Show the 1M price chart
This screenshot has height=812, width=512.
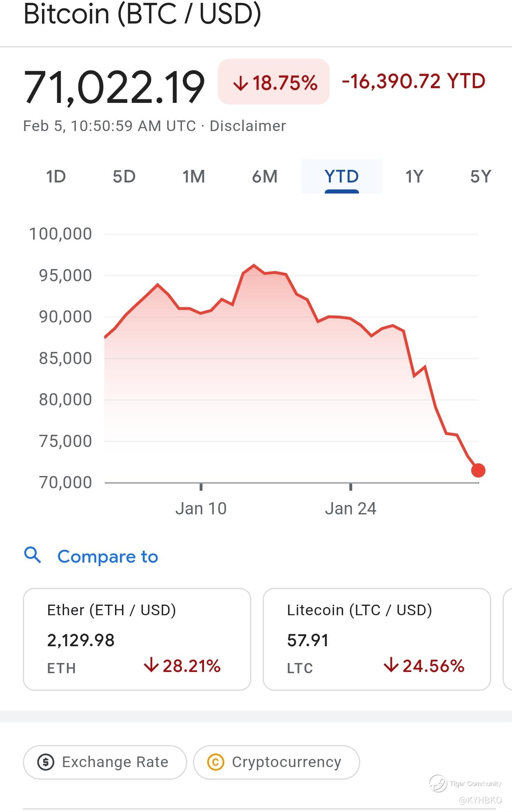[193, 177]
